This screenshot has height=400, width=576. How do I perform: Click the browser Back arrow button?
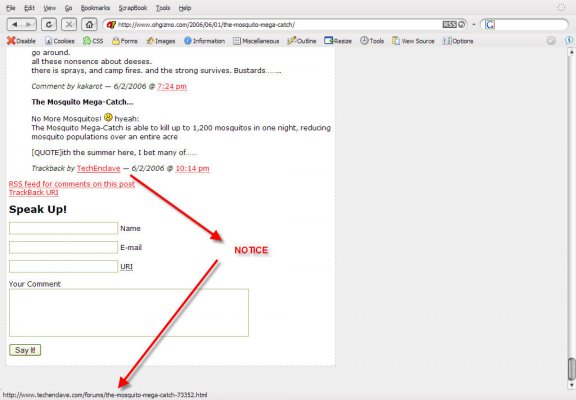pos(15,25)
